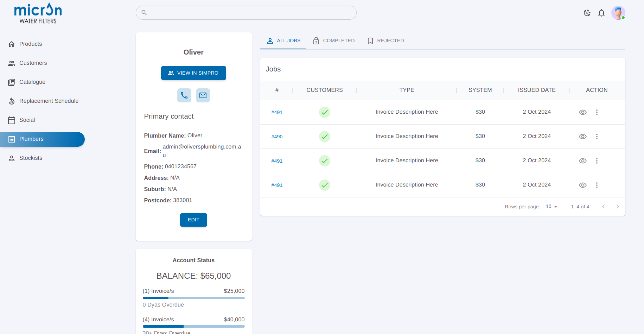Click the BALANCE: $65,000 text
The width and height of the screenshot is (644, 334).
[193, 276]
